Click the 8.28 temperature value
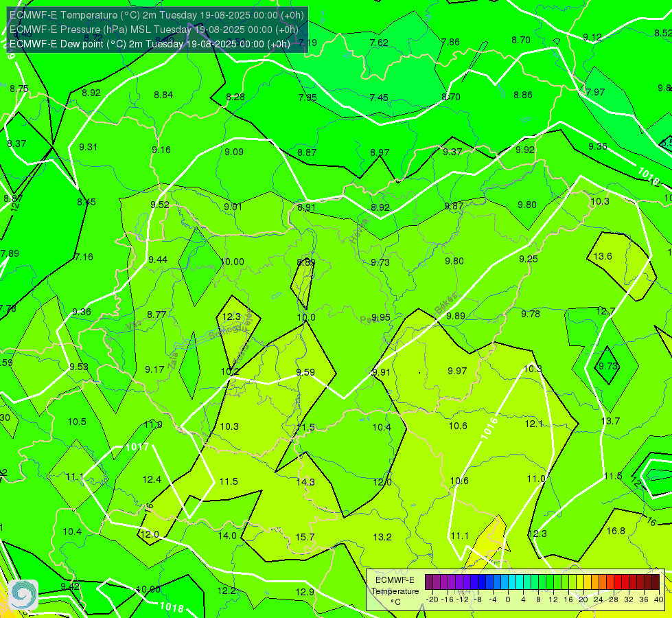Viewport: 672px width, 618px height. point(235,97)
